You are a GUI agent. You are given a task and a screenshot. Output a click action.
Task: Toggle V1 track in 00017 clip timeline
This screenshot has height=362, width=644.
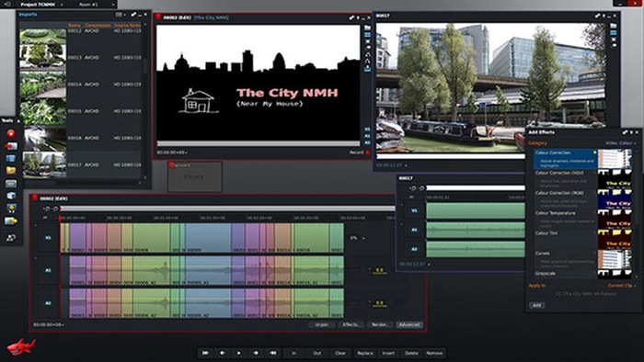click(x=414, y=210)
